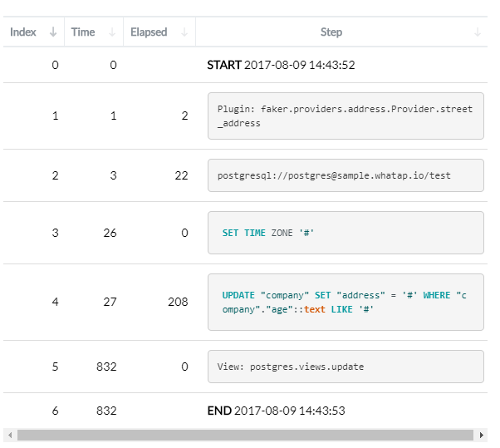Click the Elapsed column header label
The width and height of the screenshot is (500, 448).
tap(149, 32)
